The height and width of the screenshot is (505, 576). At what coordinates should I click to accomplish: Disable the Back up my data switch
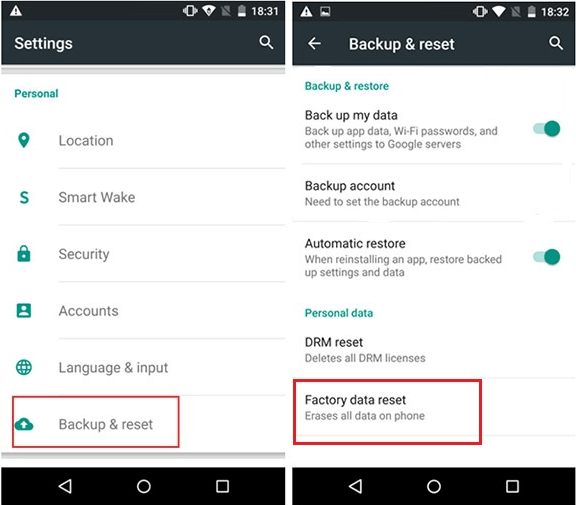point(547,129)
